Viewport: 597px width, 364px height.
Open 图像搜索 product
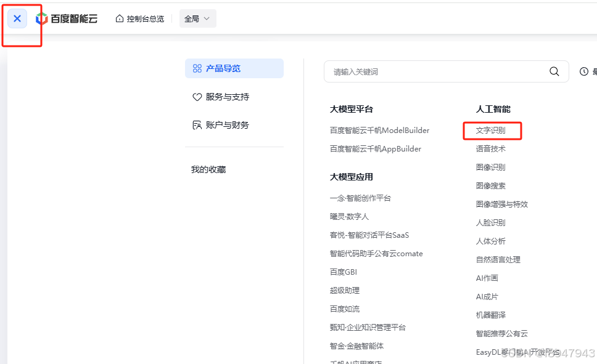pyautogui.click(x=491, y=186)
